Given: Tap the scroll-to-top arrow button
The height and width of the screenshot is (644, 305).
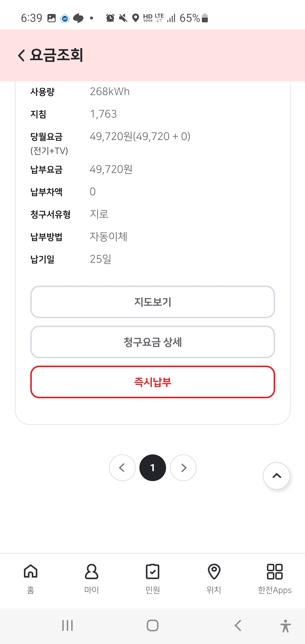Looking at the screenshot, I should (276, 476).
